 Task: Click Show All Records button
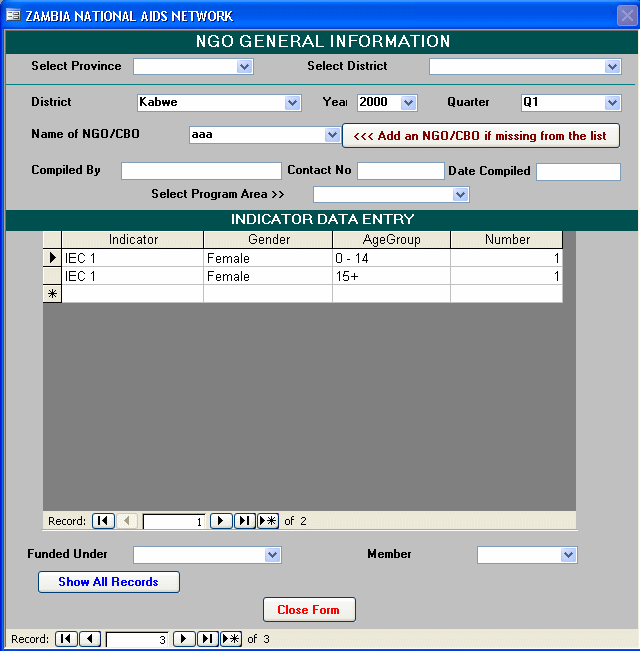pos(109,582)
